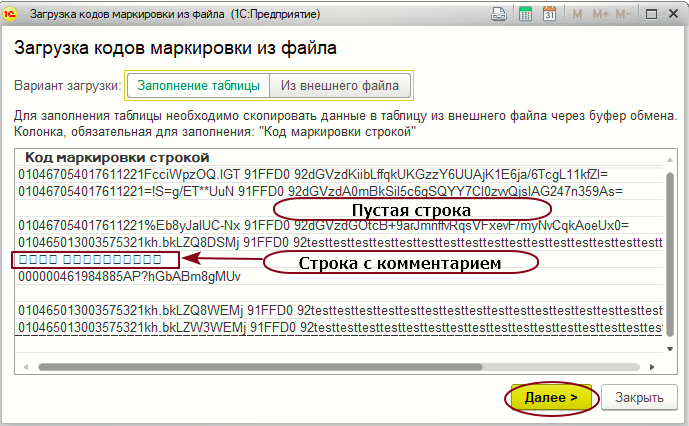The width and height of the screenshot is (689, 426).
Task: Select row 000000461984885AP?hGbABm8gMUv
Action: tap(339, 277)
